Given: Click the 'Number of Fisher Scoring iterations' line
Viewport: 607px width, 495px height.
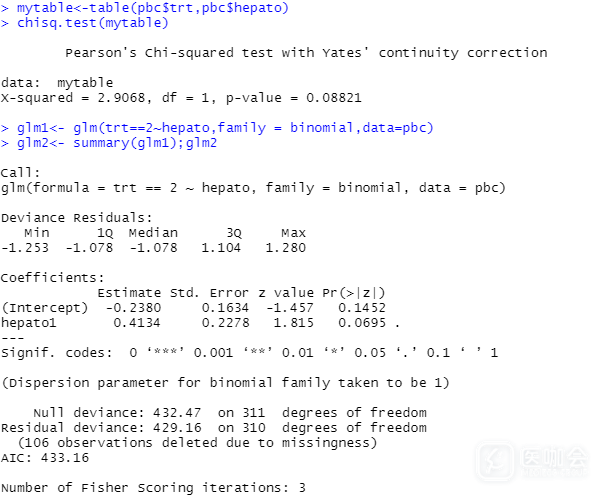Looking at the screenshot, I should coord(153,487).
